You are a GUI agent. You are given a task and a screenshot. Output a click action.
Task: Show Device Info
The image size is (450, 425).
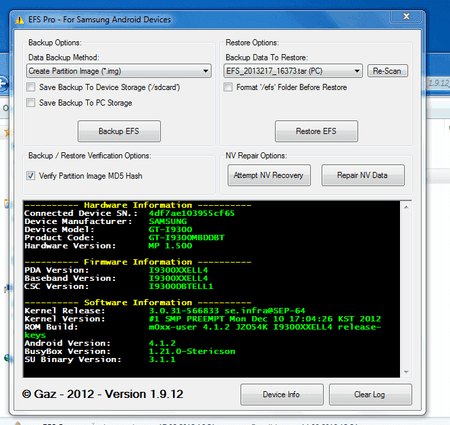pyautogui.click(x=282, y=395)
